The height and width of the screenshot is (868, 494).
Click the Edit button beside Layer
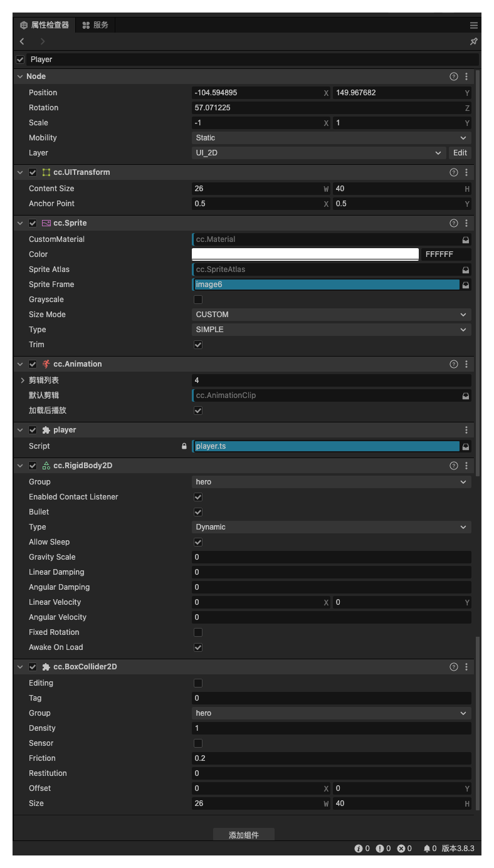click(x=460, y=153)
